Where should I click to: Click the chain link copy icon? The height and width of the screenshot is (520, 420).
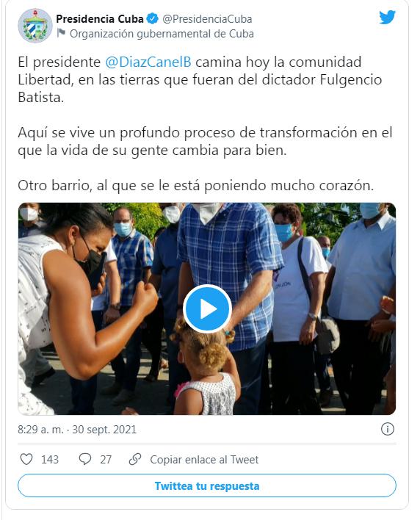coord(135,459)
